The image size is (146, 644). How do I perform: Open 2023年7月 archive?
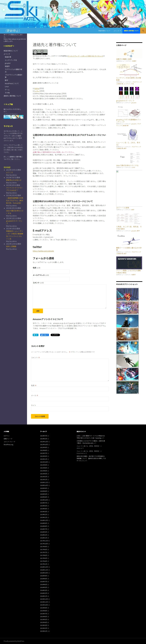coord(44,436)
